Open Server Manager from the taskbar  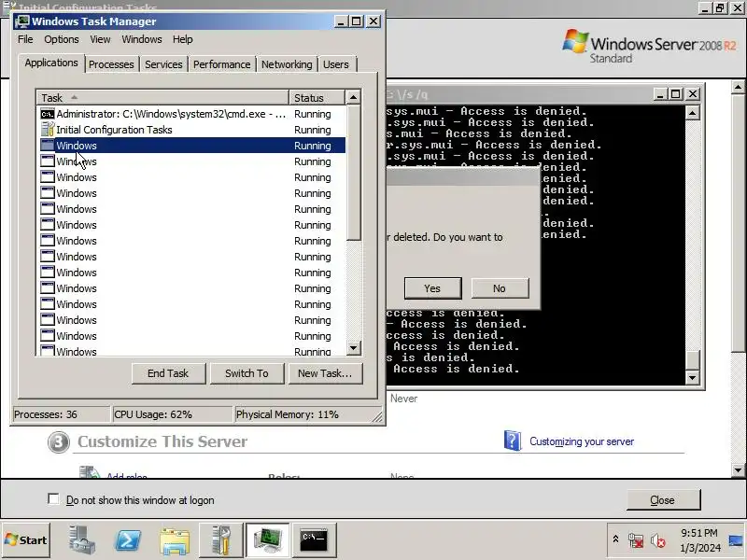point(81,540)
